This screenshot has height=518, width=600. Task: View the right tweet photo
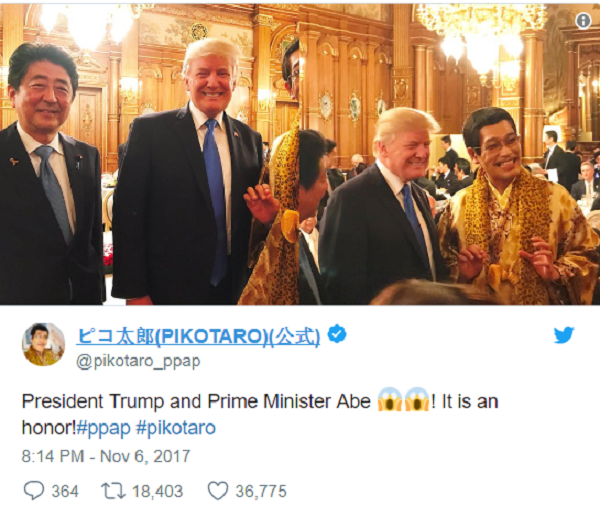pos(450,154)
